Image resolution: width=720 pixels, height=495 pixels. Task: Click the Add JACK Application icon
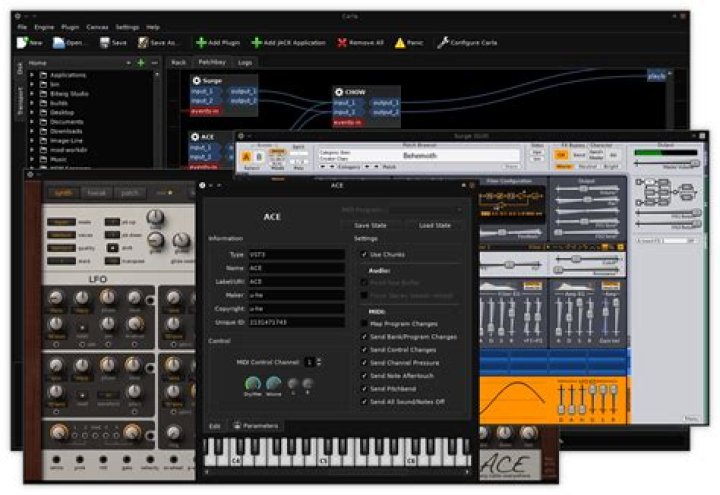click(x=257, y=43)
